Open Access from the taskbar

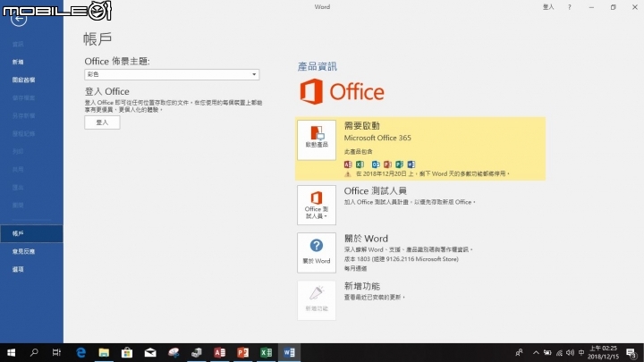coord(220,352)
